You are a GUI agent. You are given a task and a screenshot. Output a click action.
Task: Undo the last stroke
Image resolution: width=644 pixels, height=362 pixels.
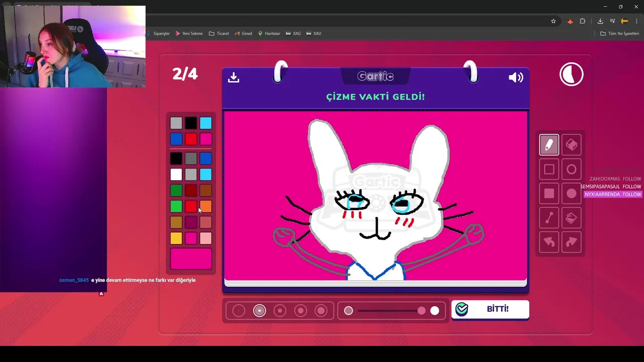(549, 242)
